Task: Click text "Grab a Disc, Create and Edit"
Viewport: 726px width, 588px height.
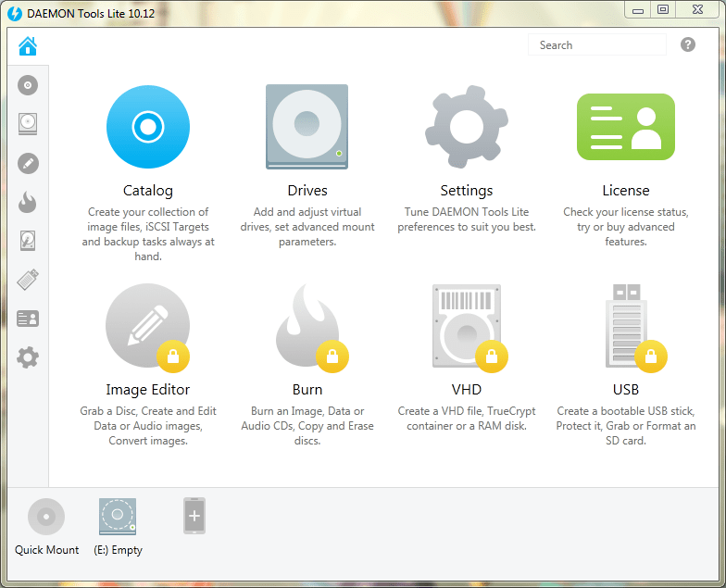Action: tap(148, 411)
